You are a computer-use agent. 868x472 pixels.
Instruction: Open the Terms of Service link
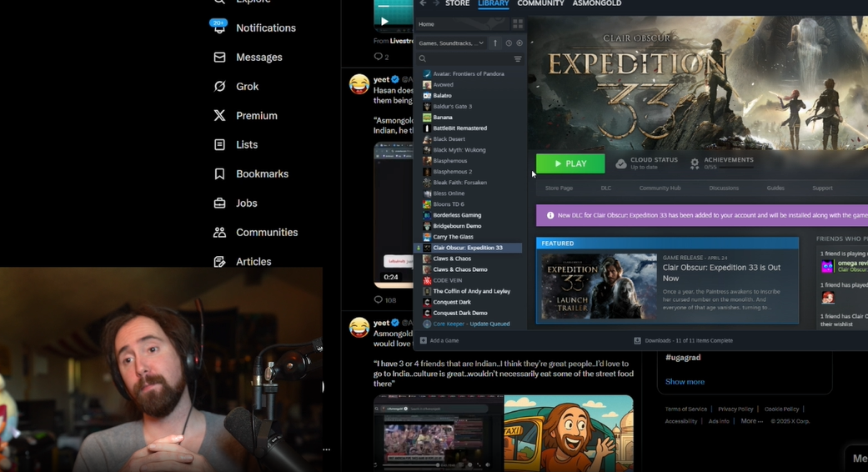[x=686, y=409]
